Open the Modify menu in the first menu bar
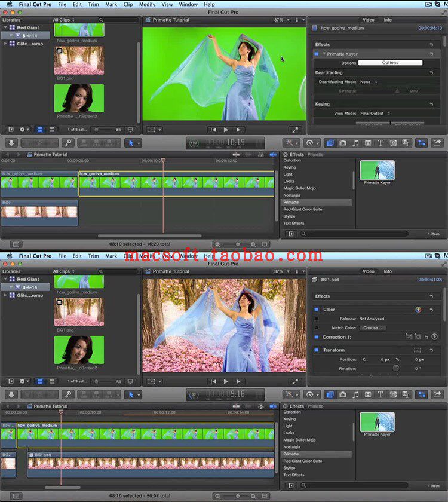The image size is (448, 502). coord(147,4)
